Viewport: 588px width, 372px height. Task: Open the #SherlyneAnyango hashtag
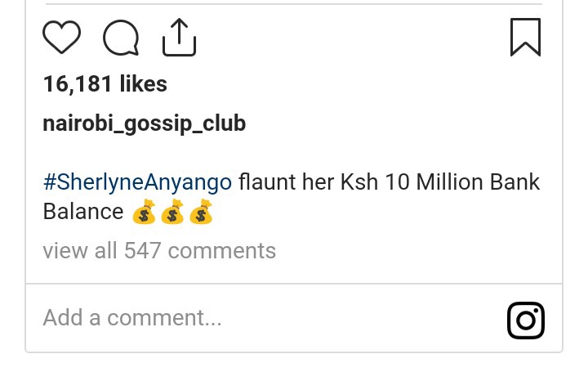[x=138, y=182]
